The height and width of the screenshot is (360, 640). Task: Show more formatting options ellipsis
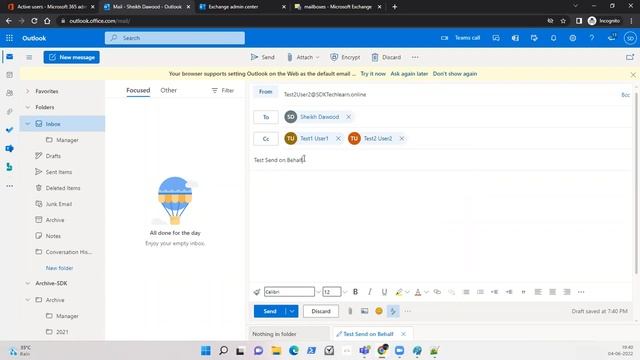point(581,292)
